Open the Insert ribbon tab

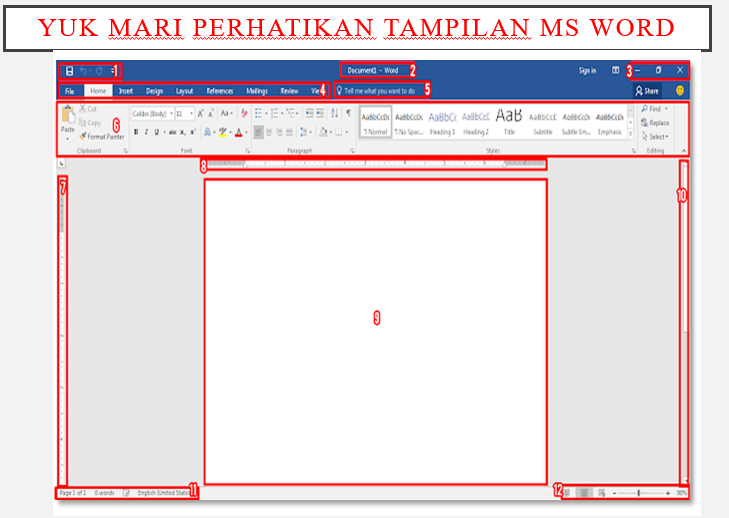[126, 91]
